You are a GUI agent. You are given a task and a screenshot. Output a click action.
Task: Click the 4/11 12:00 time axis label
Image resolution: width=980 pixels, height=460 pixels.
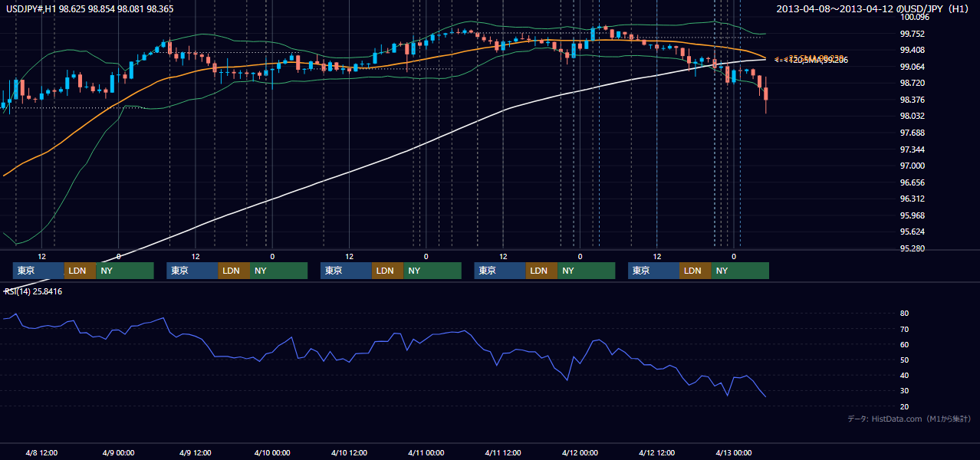[x=502, y=452]
